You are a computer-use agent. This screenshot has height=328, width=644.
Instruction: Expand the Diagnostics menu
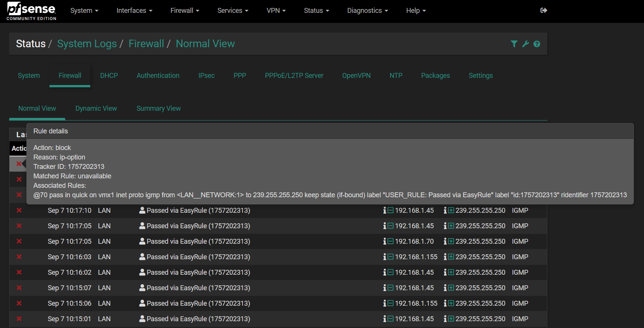368,11
